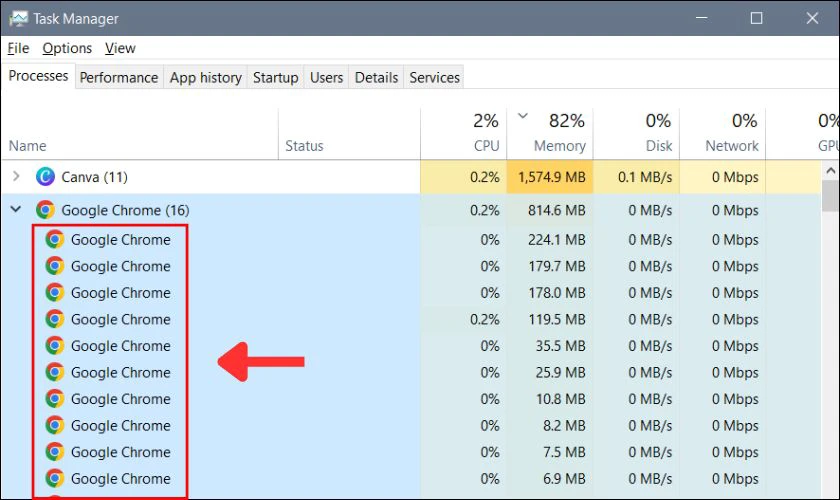Viewport: 840px width, 500px height.
Task: Click Chrome icon in the 10.8 MB row
Action: click(55, 399)
